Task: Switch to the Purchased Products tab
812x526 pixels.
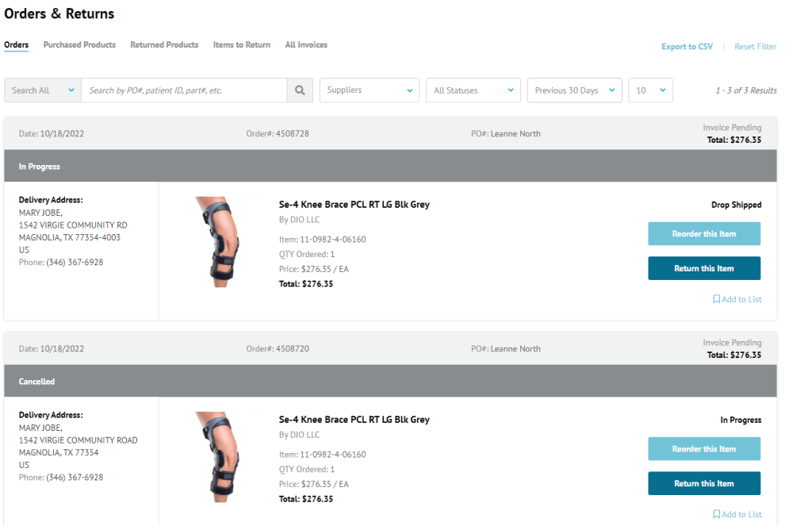Action: pyautogui.click(x=79, y=45)
